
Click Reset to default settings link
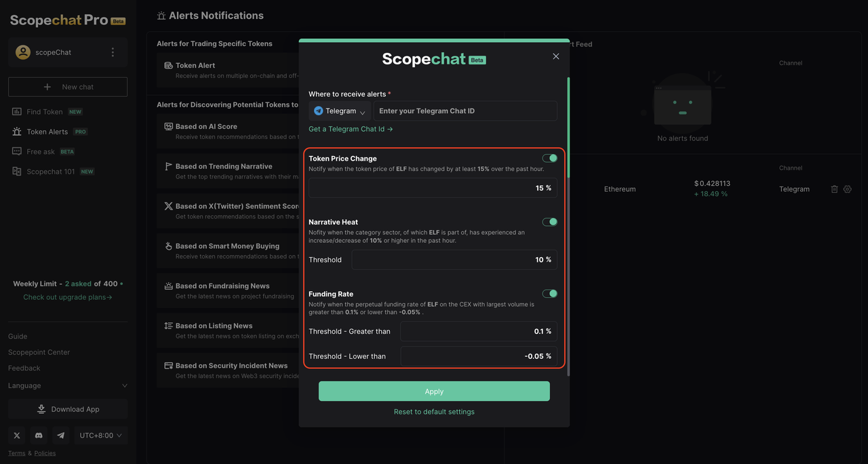(434, 412)
